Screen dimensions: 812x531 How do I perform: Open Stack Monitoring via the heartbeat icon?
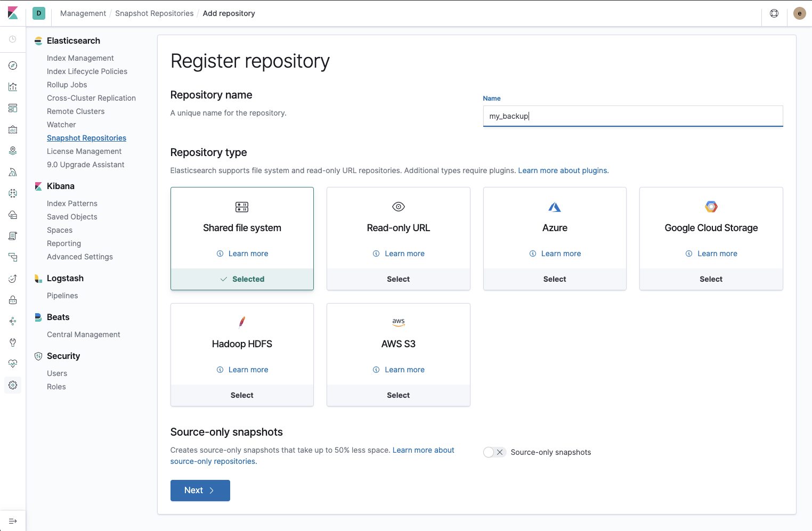(x=13, y=363)
